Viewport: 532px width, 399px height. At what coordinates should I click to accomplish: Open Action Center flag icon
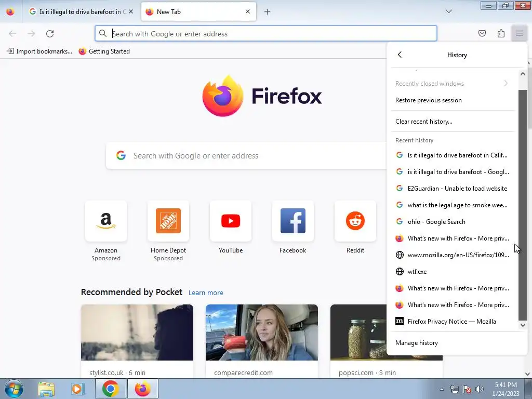(x=467, y=389)
